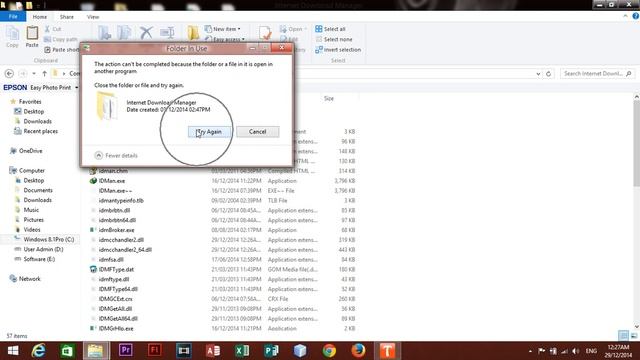
Task: Open Microsoft Access from taskbar
Action: point(213,351)
